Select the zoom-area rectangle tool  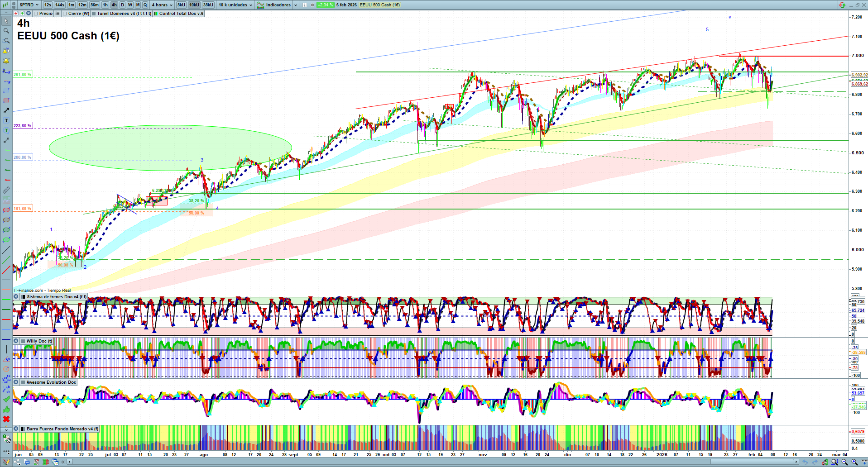[6, 41]
